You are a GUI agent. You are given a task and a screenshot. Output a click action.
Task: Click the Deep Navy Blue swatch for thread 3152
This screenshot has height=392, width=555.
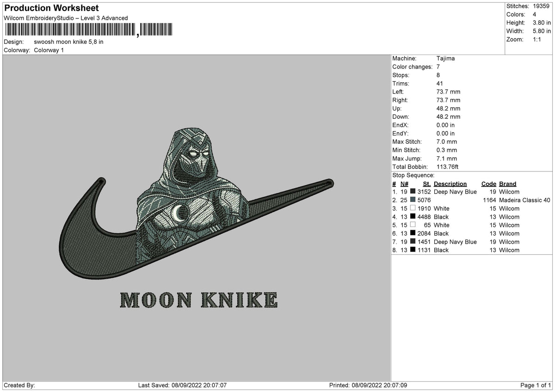tap(412, 192)
